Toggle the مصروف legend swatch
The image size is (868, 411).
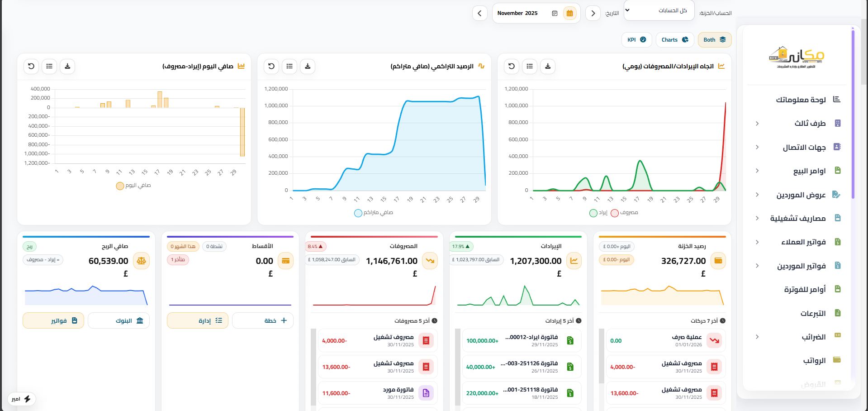point(615,213)
